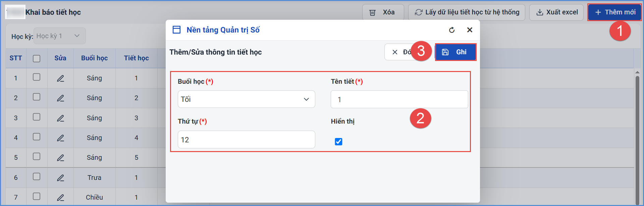Click the Tên tiết input field
This screenshot has height=206, width=644.
pyautogui.click(x=399, y=99)
